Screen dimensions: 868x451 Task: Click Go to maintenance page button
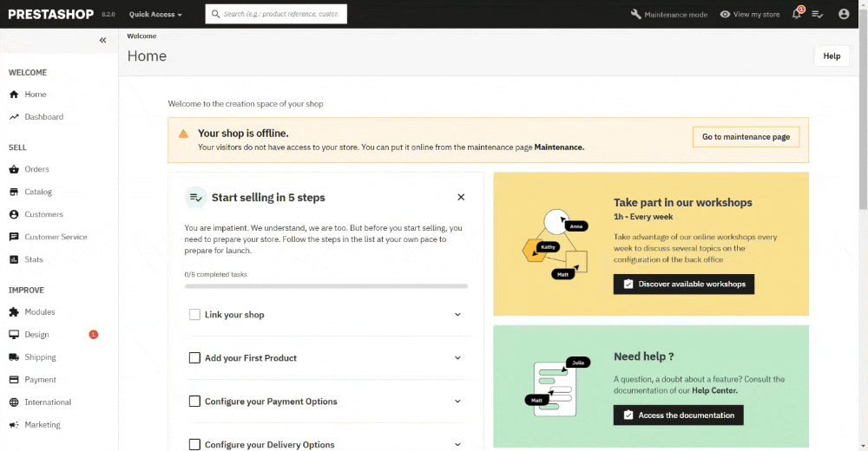tap(746, 137)
